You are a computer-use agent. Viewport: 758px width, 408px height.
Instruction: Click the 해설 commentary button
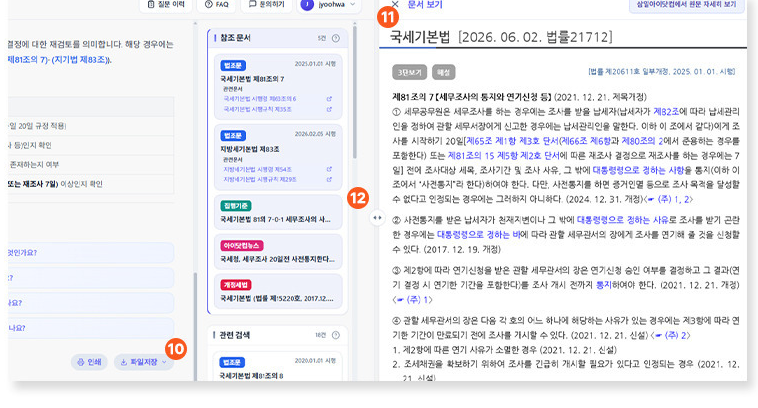pos(443,73)
